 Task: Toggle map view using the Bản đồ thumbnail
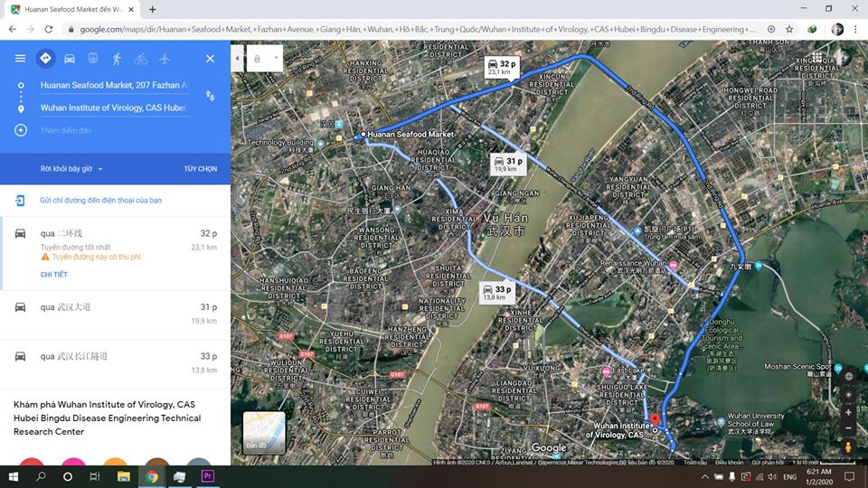pos(264,433)
